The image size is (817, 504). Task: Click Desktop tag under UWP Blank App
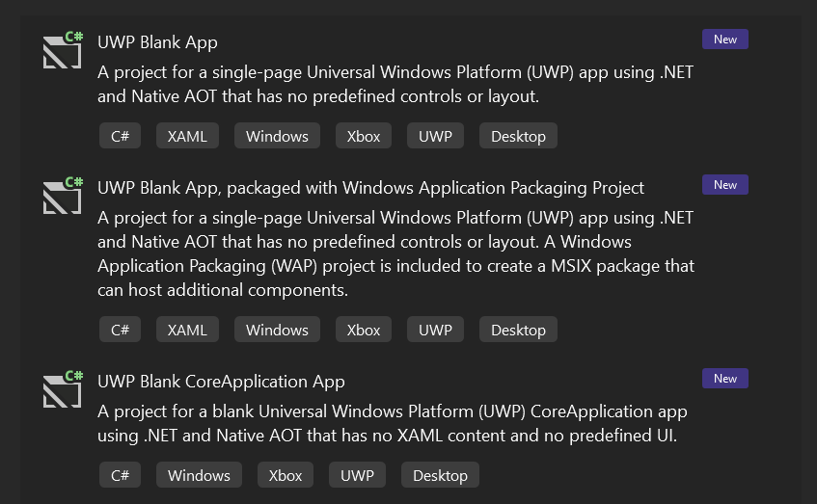(x=518, y=136)
